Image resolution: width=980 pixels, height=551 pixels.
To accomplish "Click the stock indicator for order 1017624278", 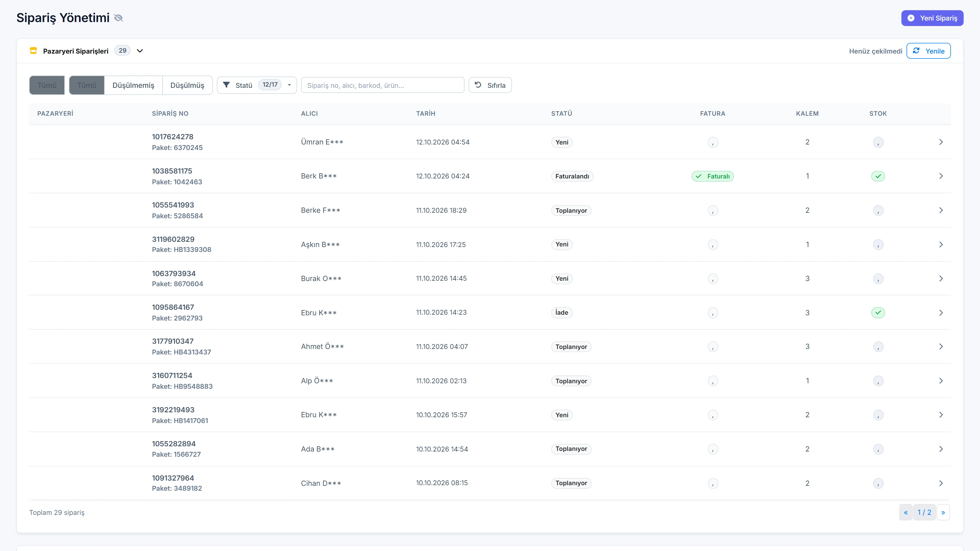I will (878, 142).
